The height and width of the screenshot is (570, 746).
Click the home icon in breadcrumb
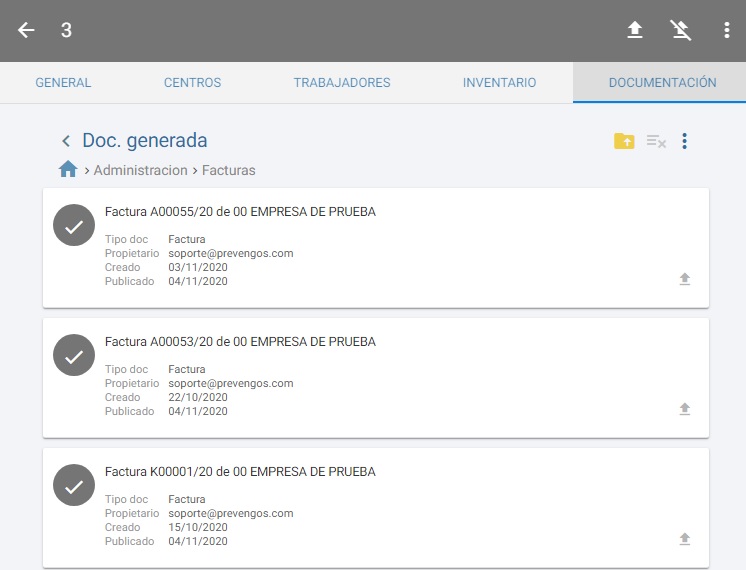point(68,170)
